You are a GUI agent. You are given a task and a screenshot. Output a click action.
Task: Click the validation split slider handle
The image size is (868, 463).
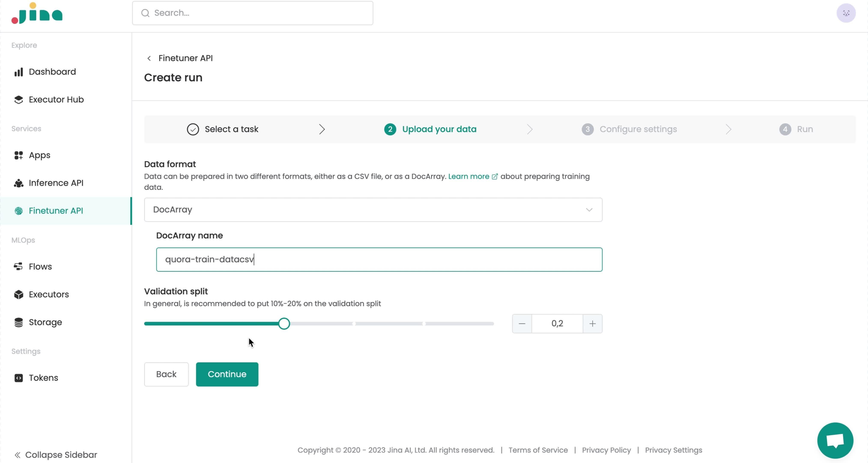pyautogui.click(x=284, y=324)
